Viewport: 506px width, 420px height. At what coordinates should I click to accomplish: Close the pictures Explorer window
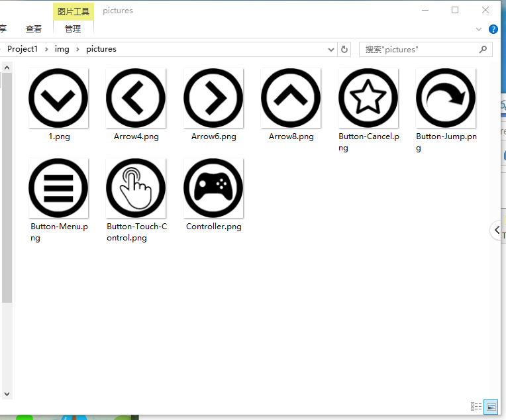click(x=485, y=11)
